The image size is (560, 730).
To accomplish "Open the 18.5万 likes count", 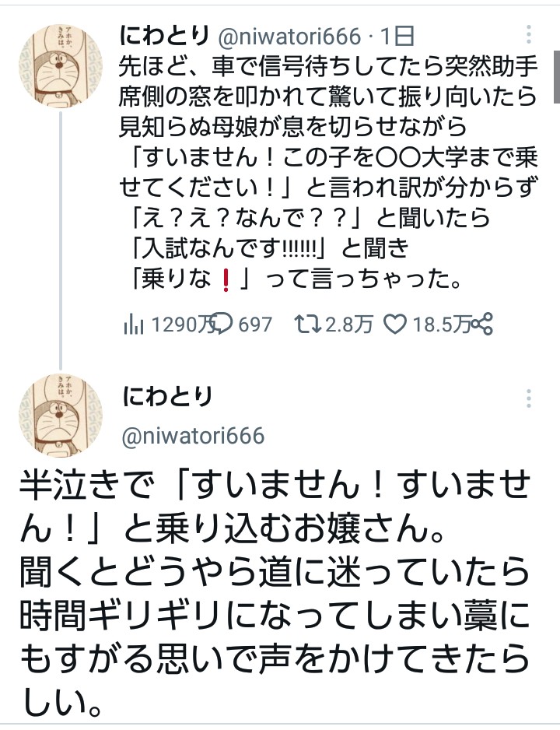I will (442, 325).
